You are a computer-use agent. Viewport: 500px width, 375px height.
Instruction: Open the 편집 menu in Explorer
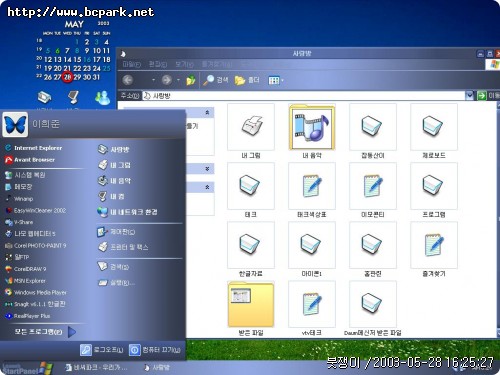[x=157, y=64]
